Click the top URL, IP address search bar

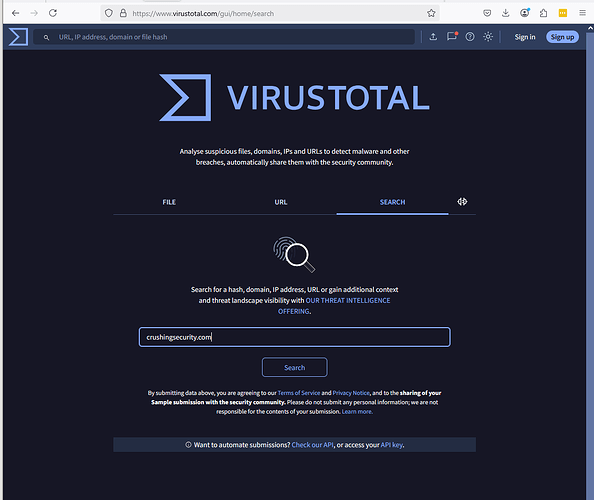click(224, 37)
